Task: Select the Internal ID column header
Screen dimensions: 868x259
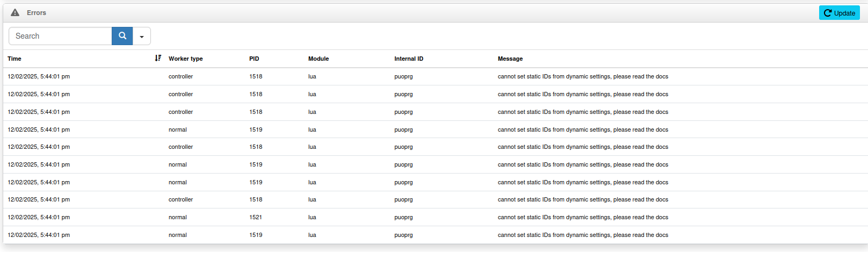Action: 409,59
